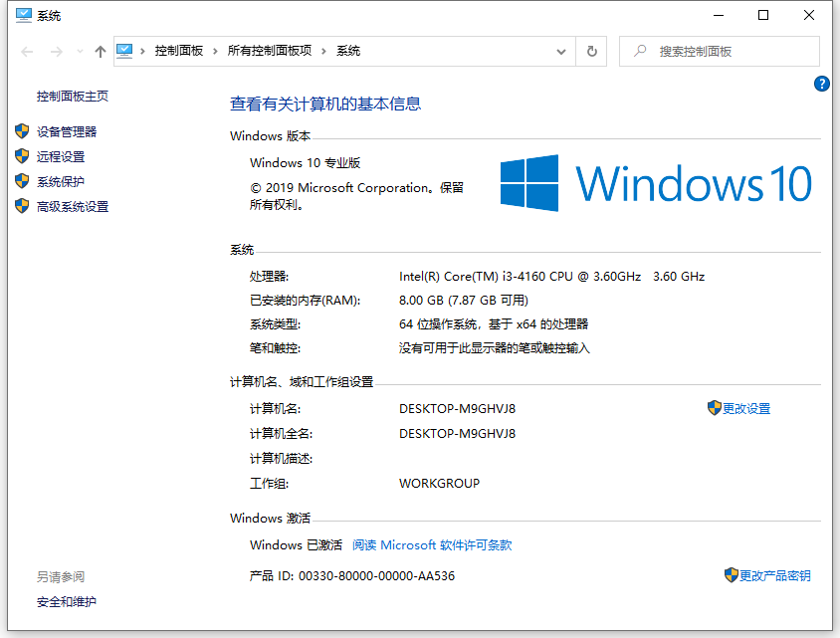840x638 pixels.
Task: Open 设备管理器
Action: coord(67,131)
